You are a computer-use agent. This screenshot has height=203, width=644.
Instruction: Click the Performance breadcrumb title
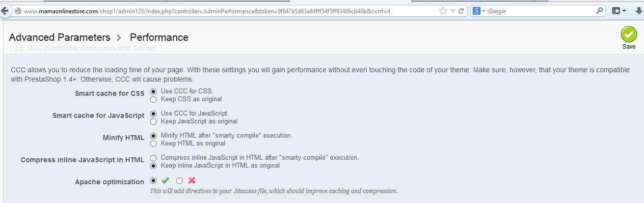[159, 37]
